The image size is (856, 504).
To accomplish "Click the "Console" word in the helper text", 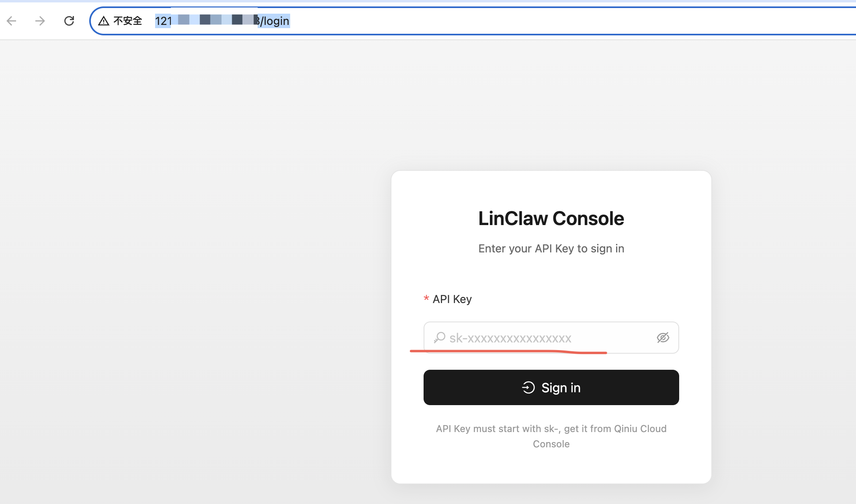I will pos(551,444).
